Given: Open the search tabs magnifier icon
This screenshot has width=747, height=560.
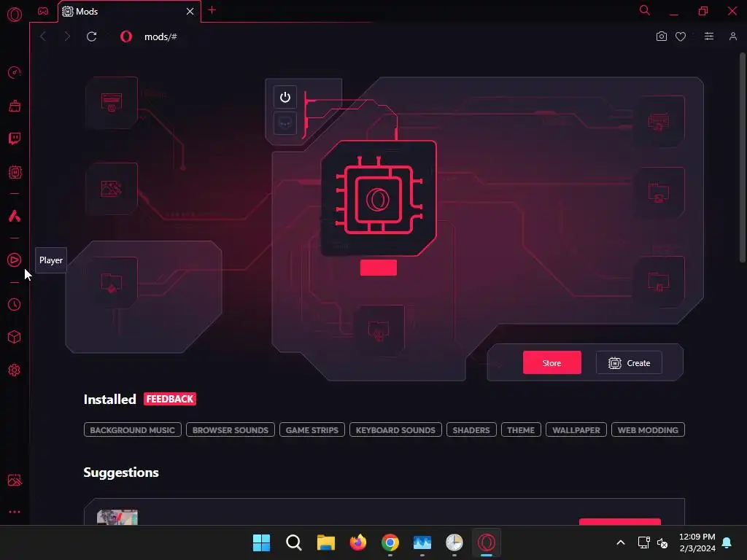Looking at the screenshot, I should 645,10.
